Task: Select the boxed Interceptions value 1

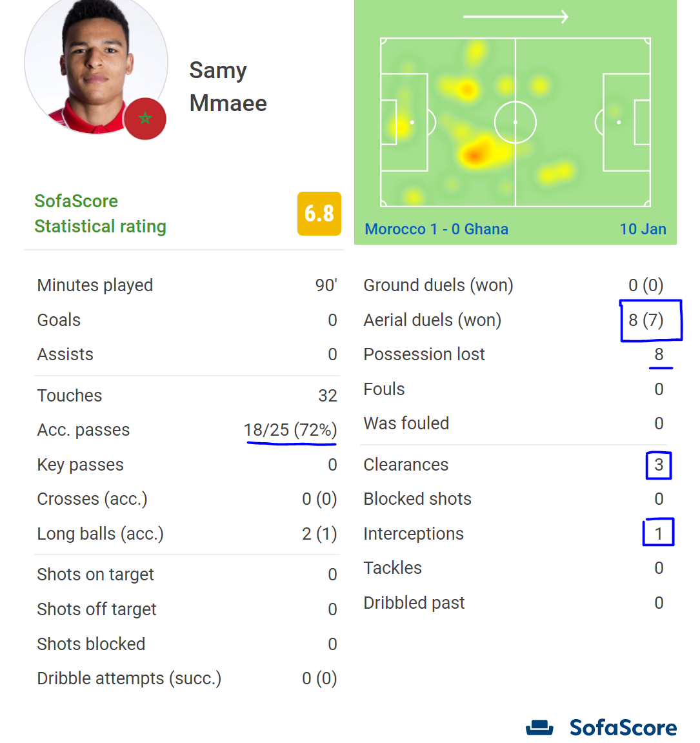Action: pos(659,533)
